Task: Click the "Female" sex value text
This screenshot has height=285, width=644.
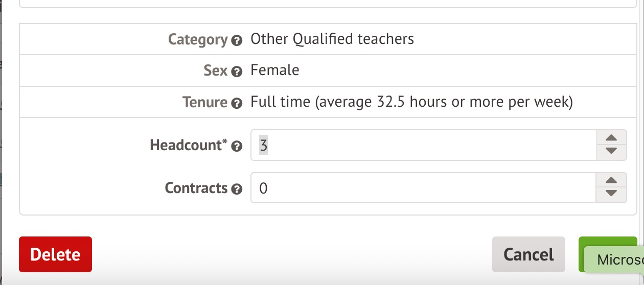Action: [275, 70]
